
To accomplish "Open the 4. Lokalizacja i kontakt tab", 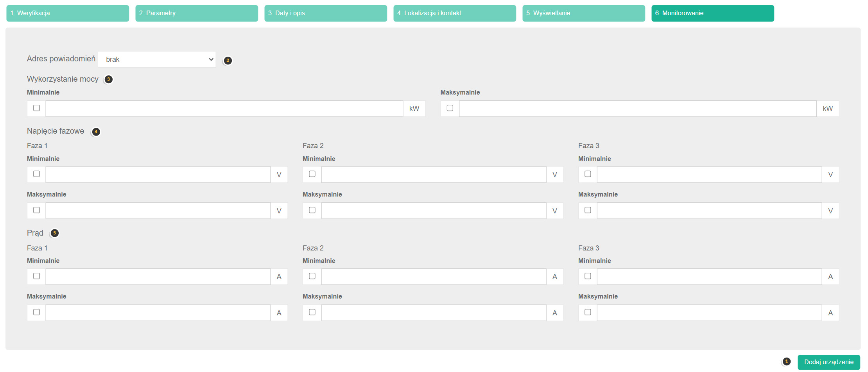I will (x=455, y=13).
